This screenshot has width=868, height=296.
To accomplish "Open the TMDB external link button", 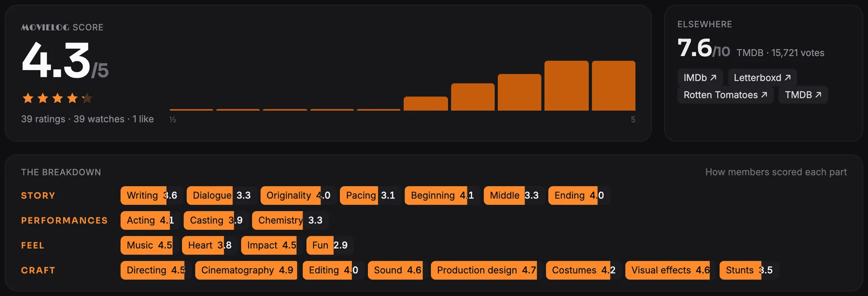I will click(x=803, y=95).
